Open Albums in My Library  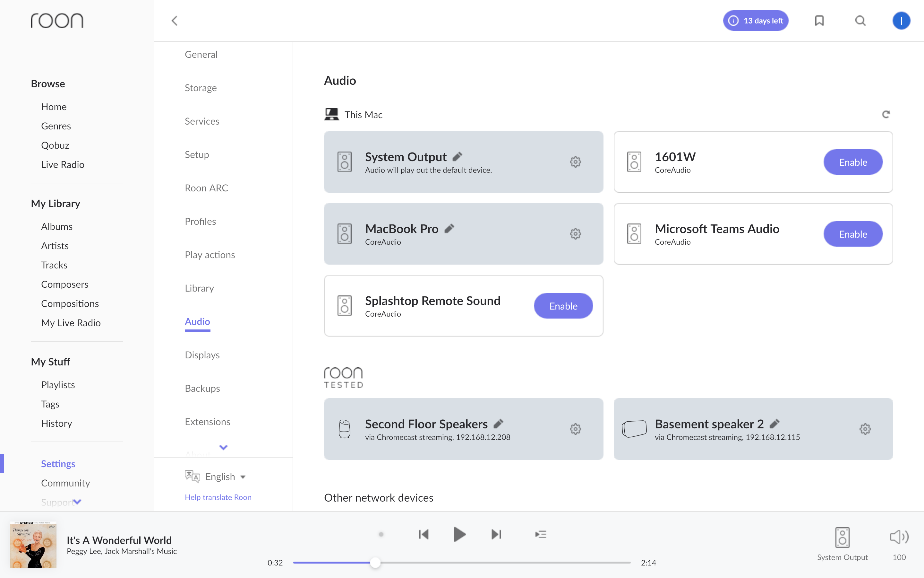(x=57, y=226)
